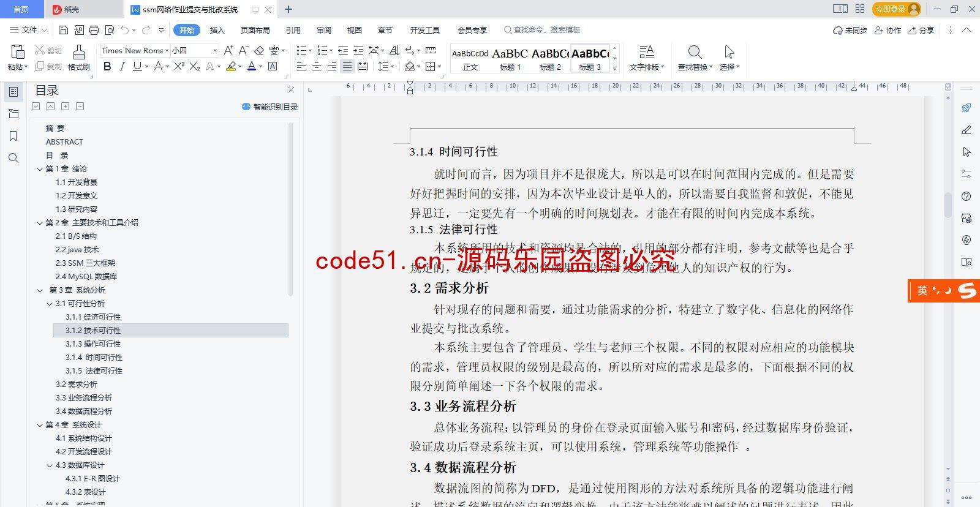This screenshot has height=507, width=980.
Task: Click smart recognize table of contents
Action: coord(269,107)
